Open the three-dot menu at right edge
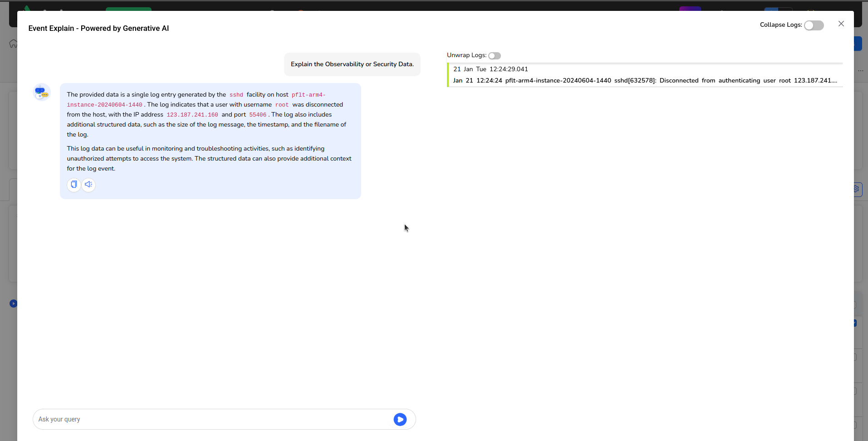Image resolution: width=868 pixels, height=441 pixels. tap(861, 71)
